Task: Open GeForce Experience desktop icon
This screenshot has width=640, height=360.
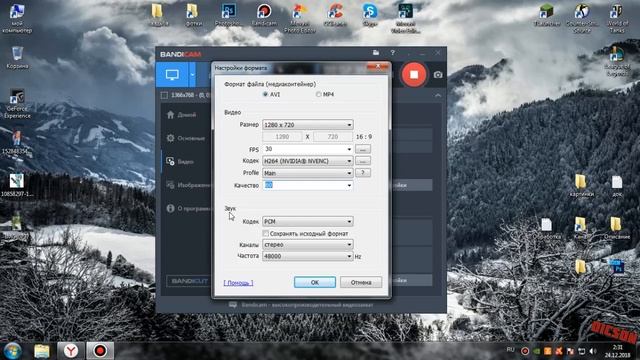Action: (17, 104)
